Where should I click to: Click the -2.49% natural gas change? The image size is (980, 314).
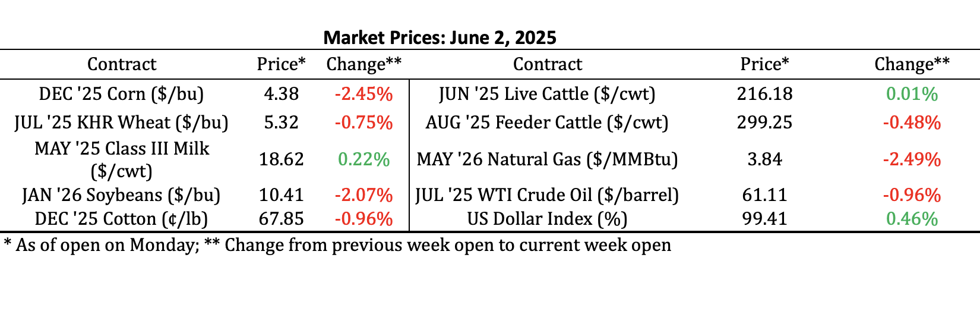(x=912, y=159)
